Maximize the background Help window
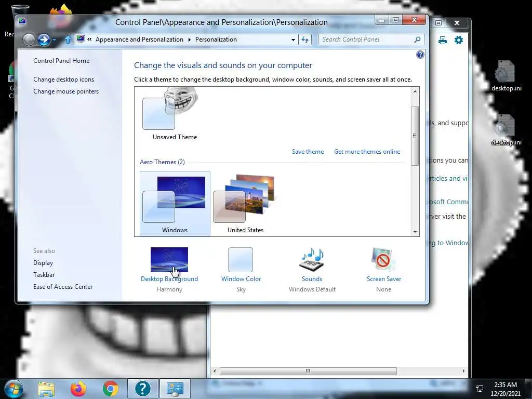Viewport: 532px width, 399px height. pos(438,23)
